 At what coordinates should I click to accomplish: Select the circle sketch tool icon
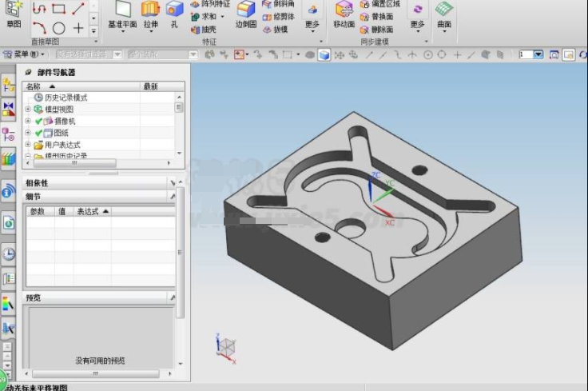pos(59,28)
